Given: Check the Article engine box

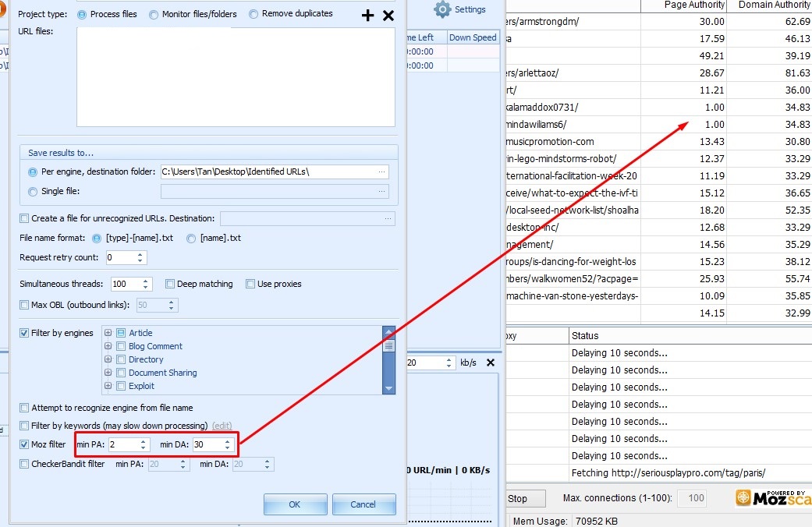Looking at the screenshot, I should tap(121, 333).
